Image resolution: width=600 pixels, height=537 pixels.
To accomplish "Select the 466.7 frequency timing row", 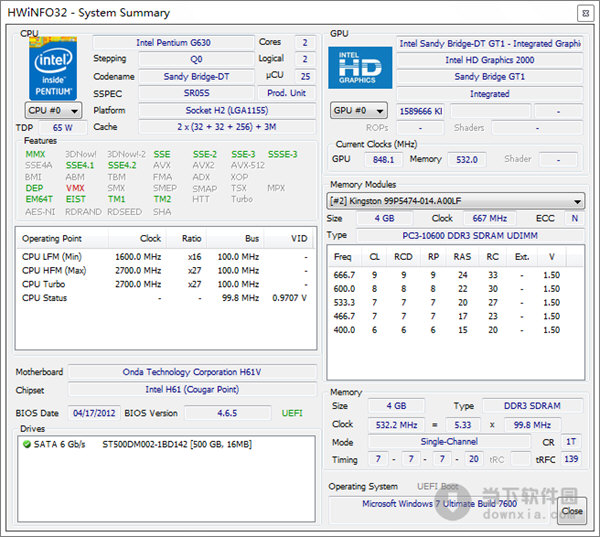I will pos(455,317).
